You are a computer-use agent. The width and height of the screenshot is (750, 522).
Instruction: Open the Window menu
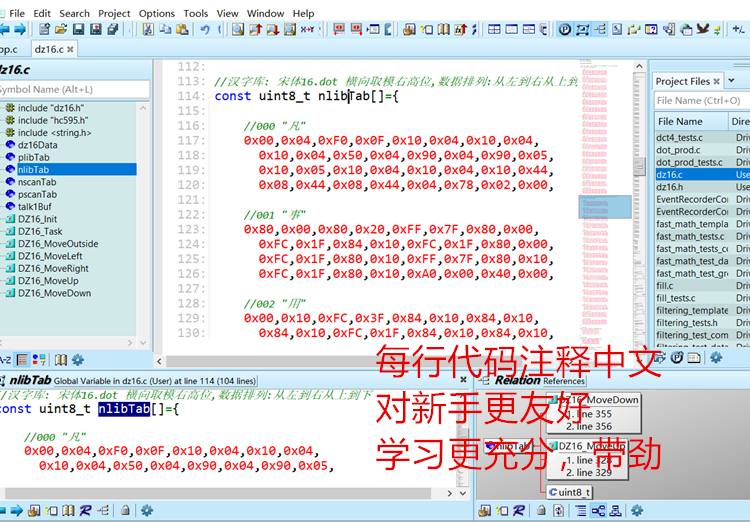[265, 13]
